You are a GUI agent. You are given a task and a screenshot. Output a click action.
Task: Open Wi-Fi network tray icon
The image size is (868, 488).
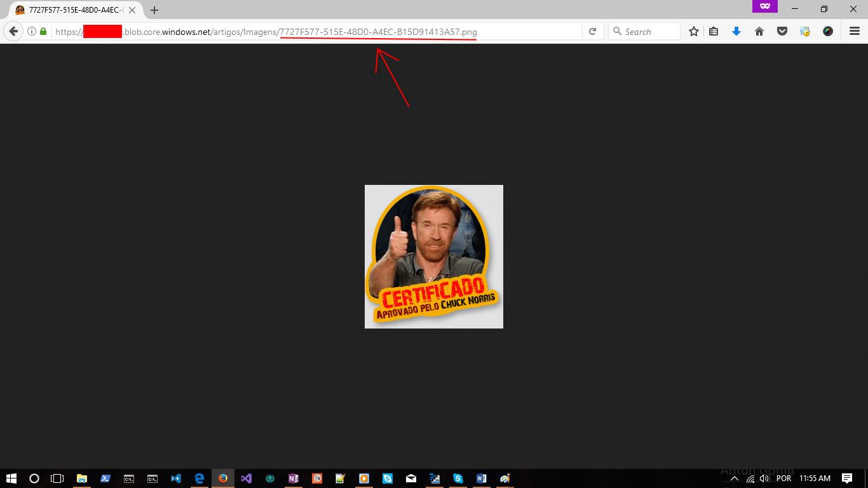click(x=750, y=478)
